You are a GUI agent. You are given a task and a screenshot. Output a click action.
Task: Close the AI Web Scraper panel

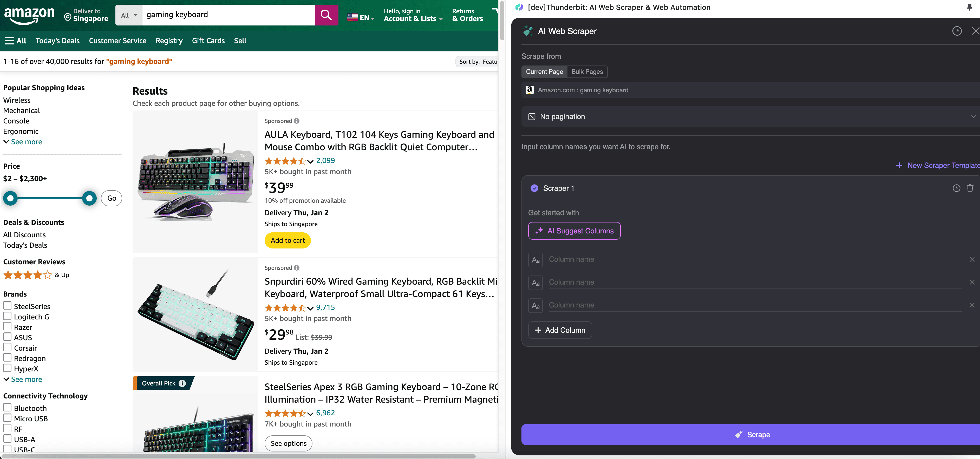pyautogui.click(x=975, y=31)
